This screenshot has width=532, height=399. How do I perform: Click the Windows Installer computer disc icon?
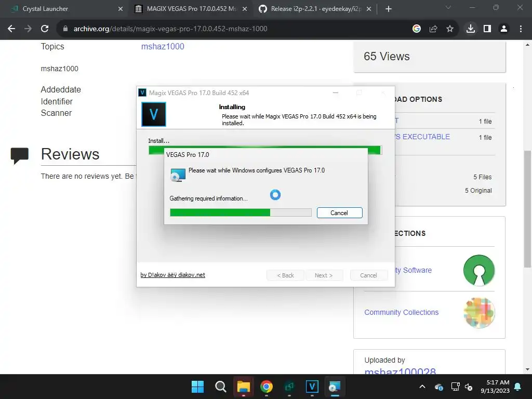178,175
